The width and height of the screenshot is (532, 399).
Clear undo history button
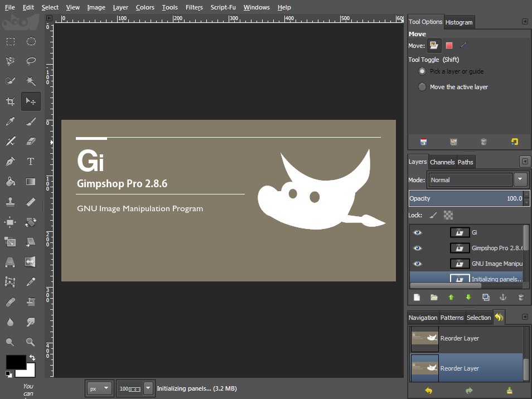pos(510,391)
